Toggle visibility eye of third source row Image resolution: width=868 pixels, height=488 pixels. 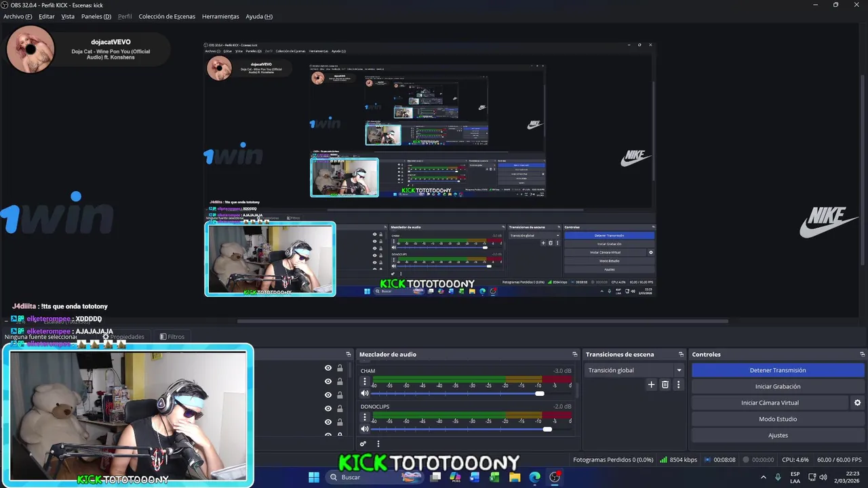[x=328, y=395]
